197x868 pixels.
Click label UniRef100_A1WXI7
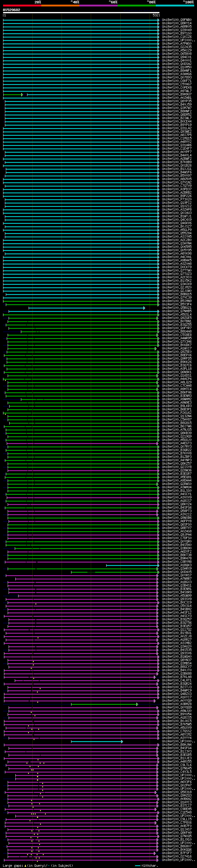click(176, 349)
